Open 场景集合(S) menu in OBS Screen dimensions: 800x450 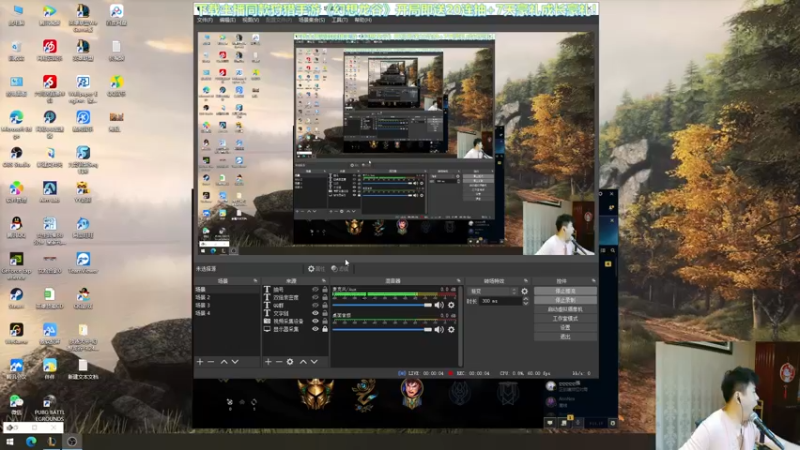click(312, 20)
